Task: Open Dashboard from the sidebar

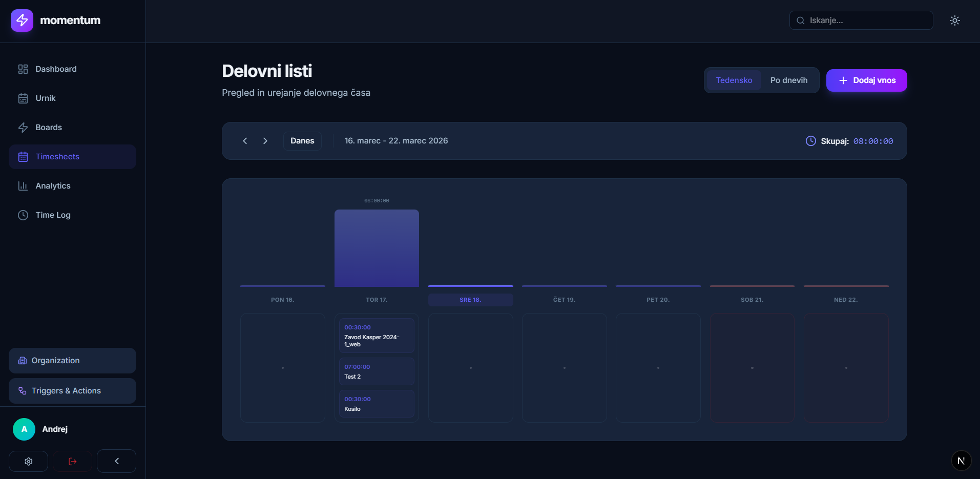Action: 56,69
